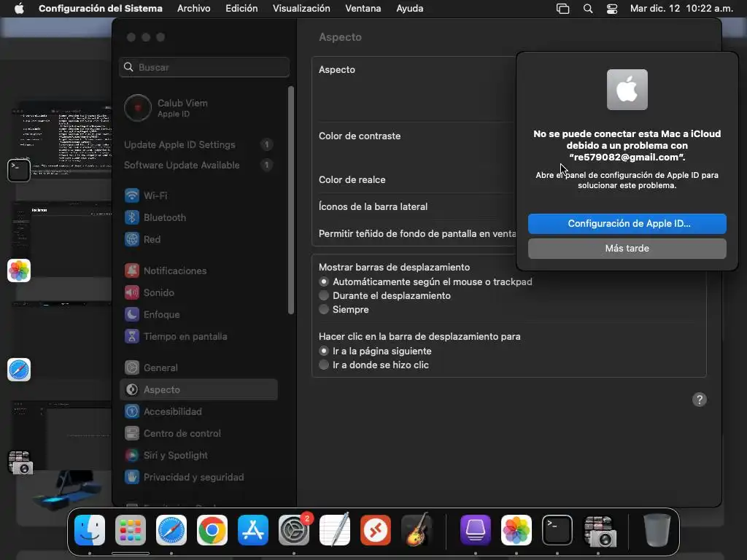The image size is (747, 560).
Task: Launch Google Chrome from the Dock
Action: pos(212,530)
